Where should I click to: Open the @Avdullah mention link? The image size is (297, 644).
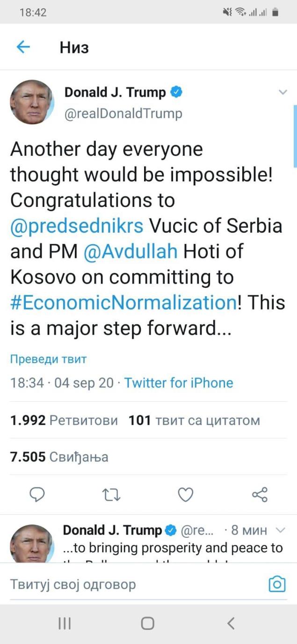130,252
